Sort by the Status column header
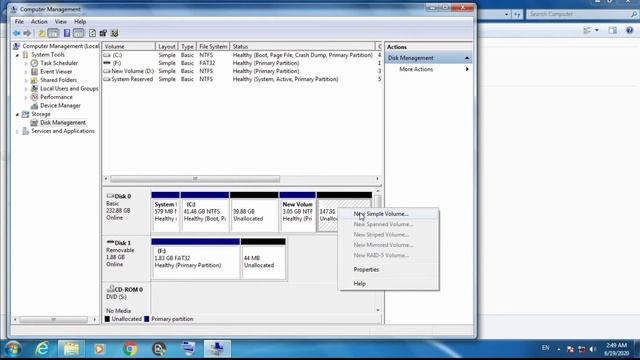640x360 pixels. pyautogui.click(x=302, y=47)
